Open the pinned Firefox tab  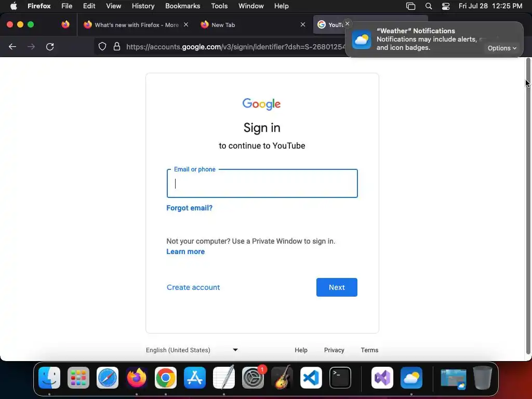[x=65, y=24]
